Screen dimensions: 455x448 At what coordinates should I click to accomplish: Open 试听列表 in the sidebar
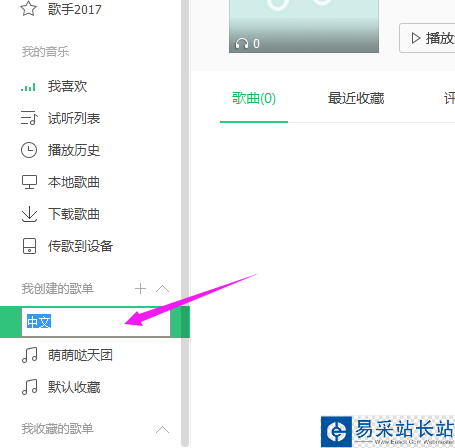[74, 118]
